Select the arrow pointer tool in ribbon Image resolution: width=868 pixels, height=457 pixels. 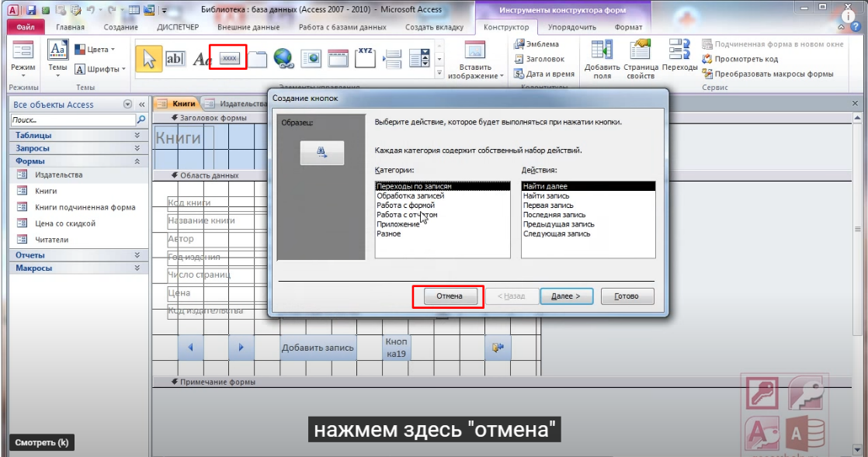(148, 58)
